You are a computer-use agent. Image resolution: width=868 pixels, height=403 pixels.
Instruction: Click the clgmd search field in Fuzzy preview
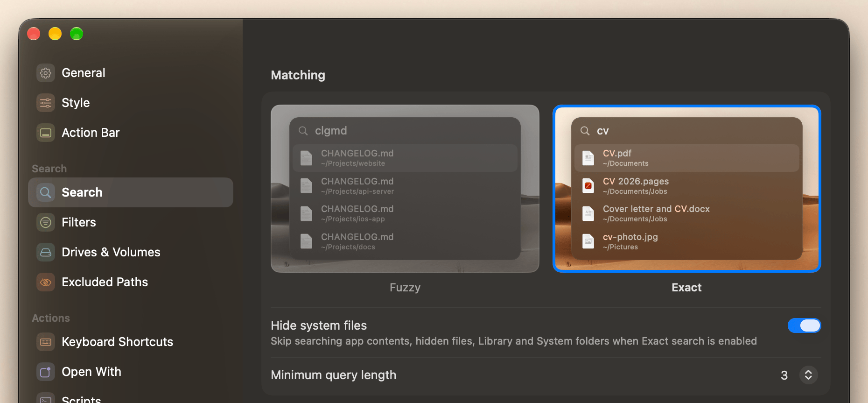[405, 131]
